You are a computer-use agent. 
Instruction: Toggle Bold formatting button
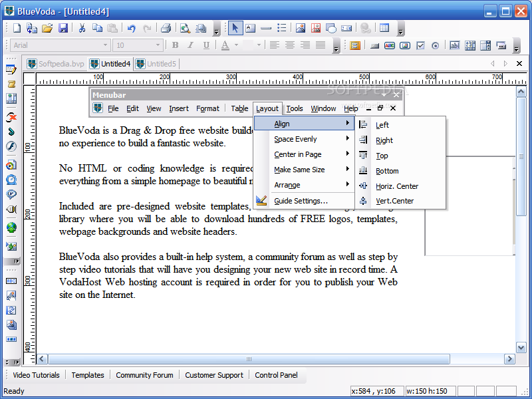point(176,45)
